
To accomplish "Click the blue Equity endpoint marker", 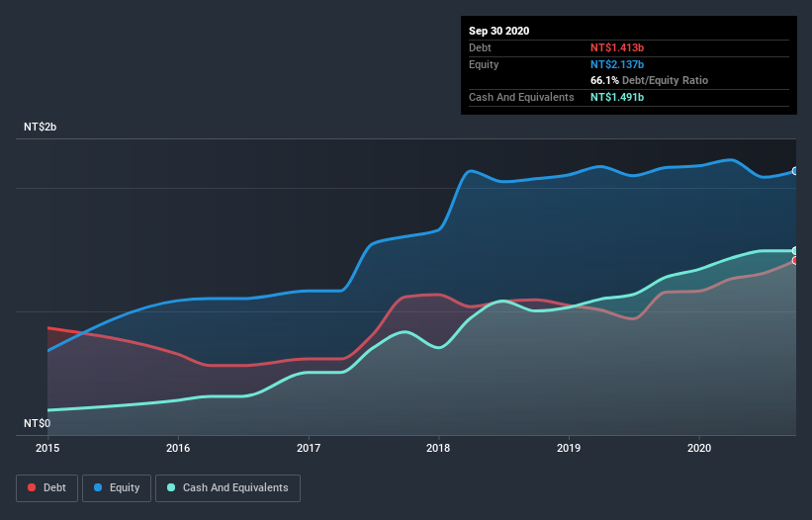I will pyautogui.click(x=795, y=171).
